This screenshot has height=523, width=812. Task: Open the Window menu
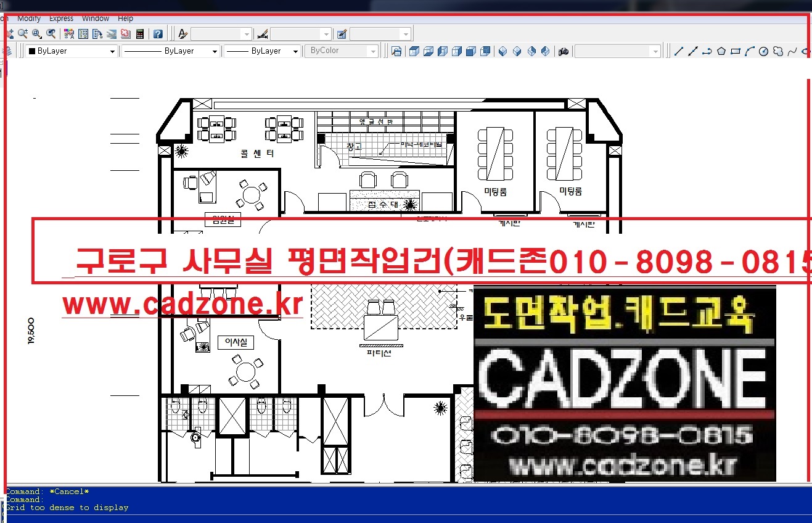click(96, 19)
